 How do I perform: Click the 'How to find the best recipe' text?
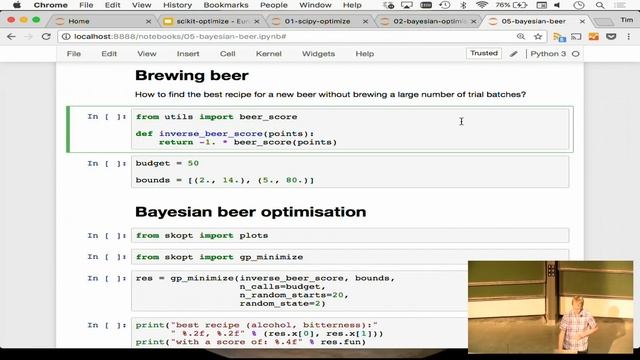coord(330,94)
